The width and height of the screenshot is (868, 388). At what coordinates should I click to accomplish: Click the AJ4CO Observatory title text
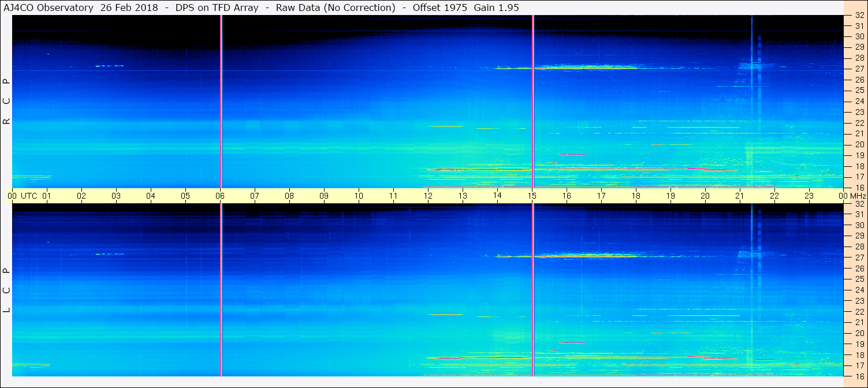49,8
